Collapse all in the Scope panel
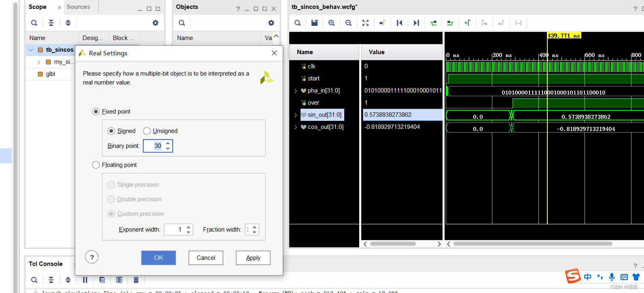 51,23
